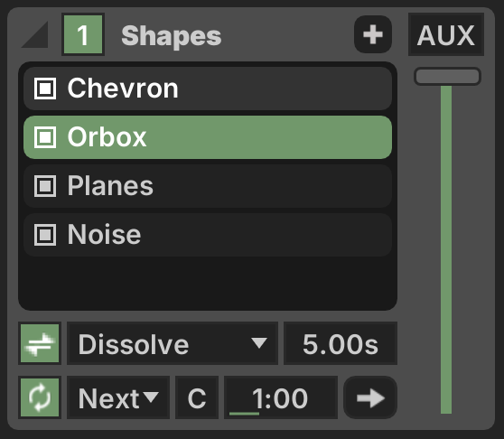Toggle the channel 1 enable button

(83, 34)
